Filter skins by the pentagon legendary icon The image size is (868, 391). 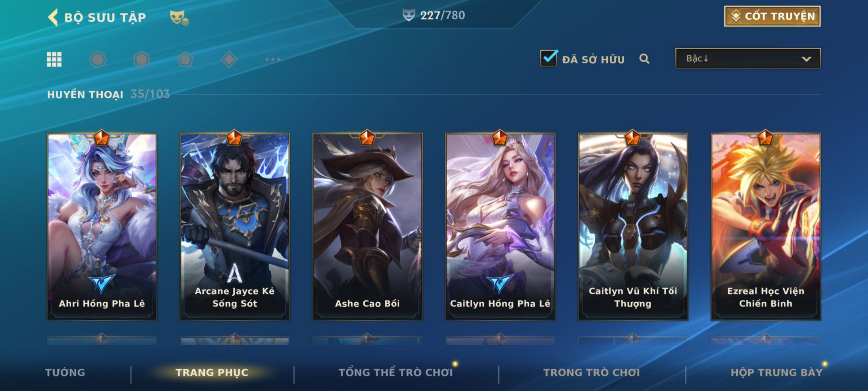pyautogui.click(x=185, y=59)
